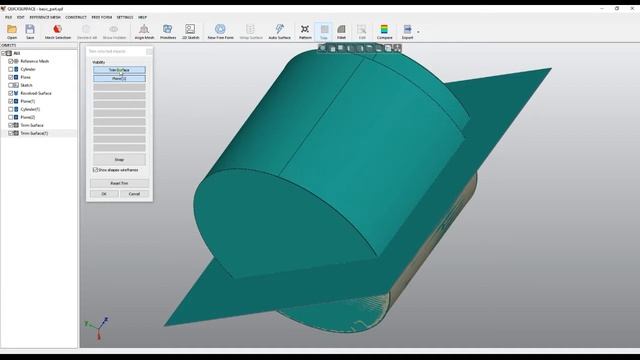This screenshot has height=360, width=640.
Task: Collapse the All node in object tree
Action: click(3, 53)
